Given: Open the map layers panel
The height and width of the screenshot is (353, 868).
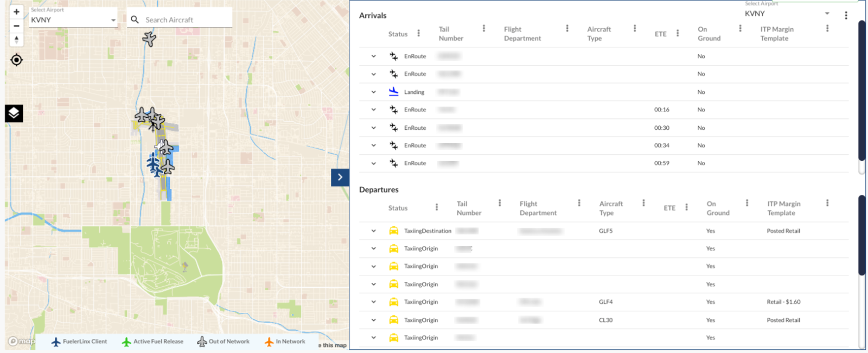Looking at the screenshot, I should click(x=14, y=113).
